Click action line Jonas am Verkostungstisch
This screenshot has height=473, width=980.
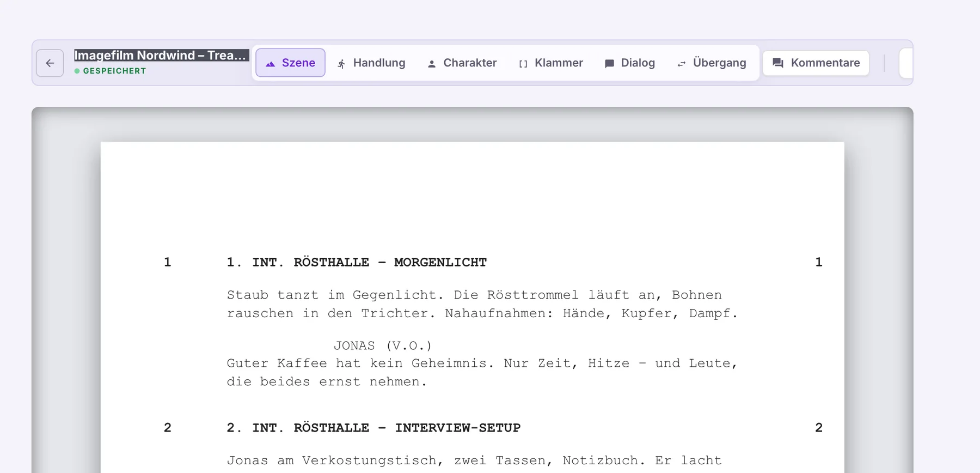474,460
